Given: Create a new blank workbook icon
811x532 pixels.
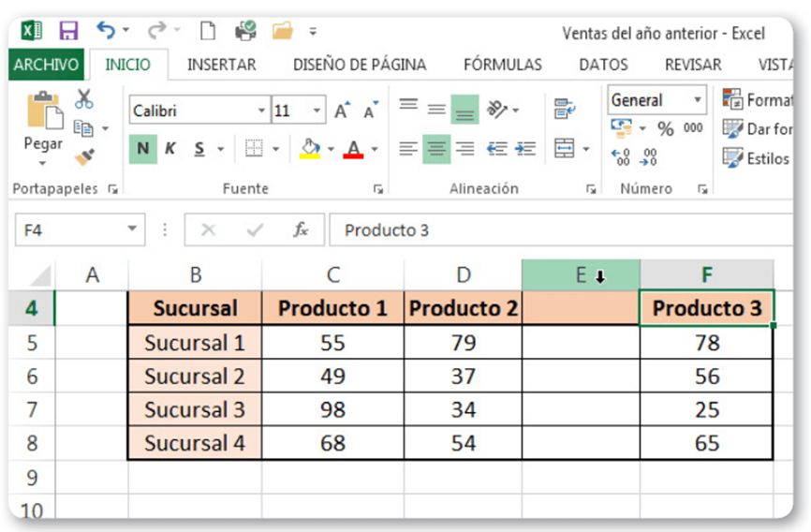Looking at the screenshot, I should 208,31.
